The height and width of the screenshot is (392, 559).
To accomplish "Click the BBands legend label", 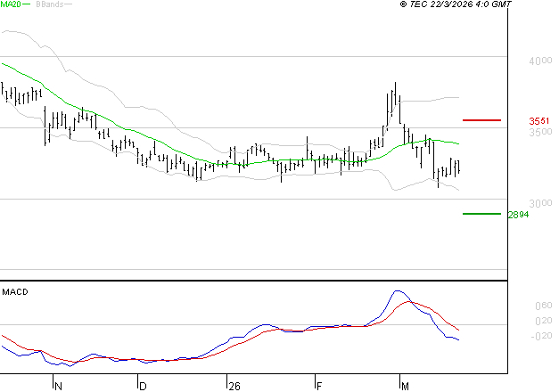I will tap(50, 4).
